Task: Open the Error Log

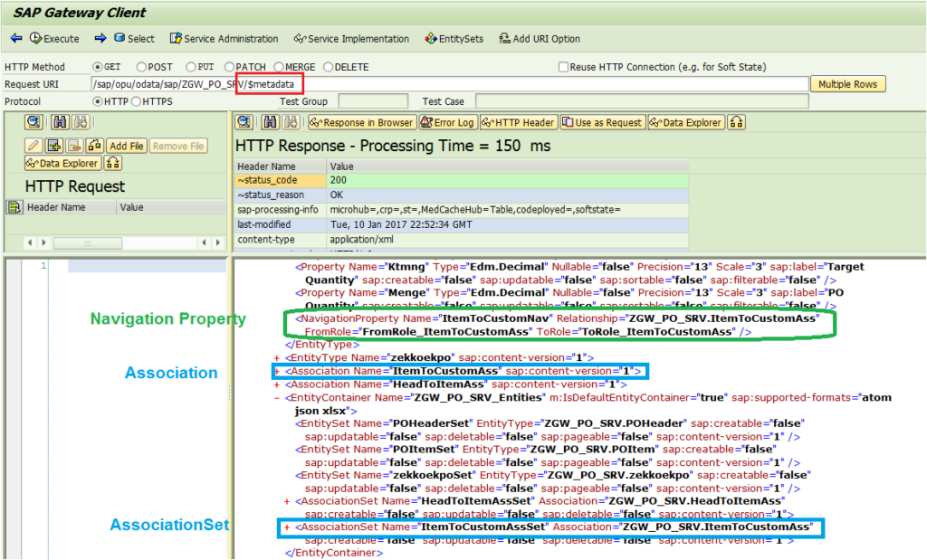Action: (447, 122)
